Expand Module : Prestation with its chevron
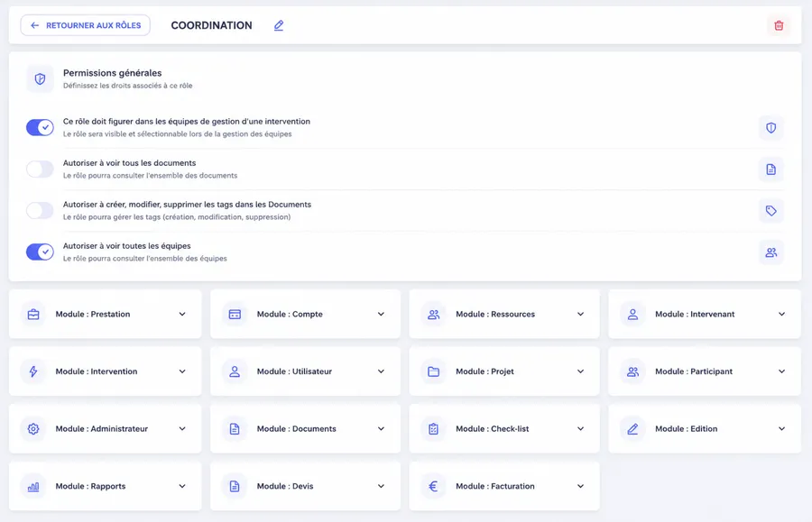The height and width of the screenshot is (522, 812). [182, 314]
